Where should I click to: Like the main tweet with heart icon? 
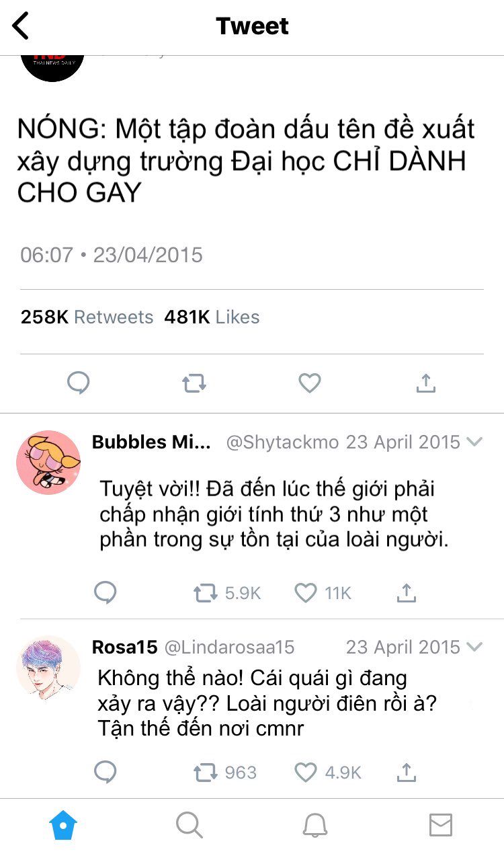(310, 383)
